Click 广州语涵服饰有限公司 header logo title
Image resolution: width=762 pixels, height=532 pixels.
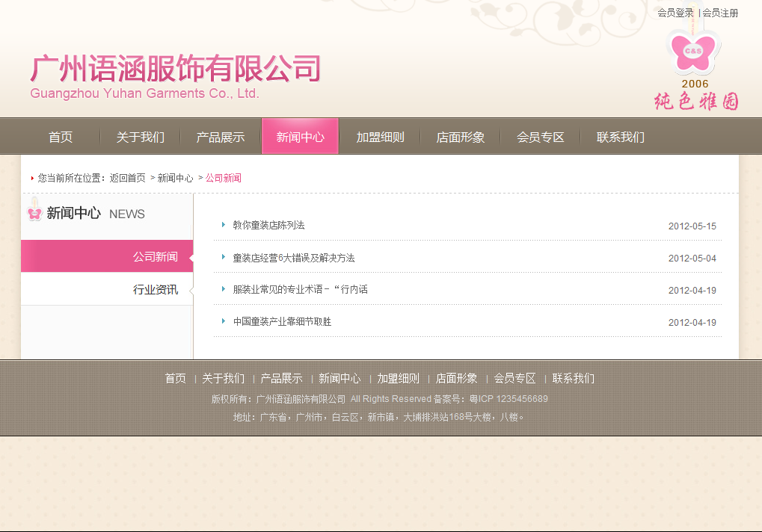176,68
